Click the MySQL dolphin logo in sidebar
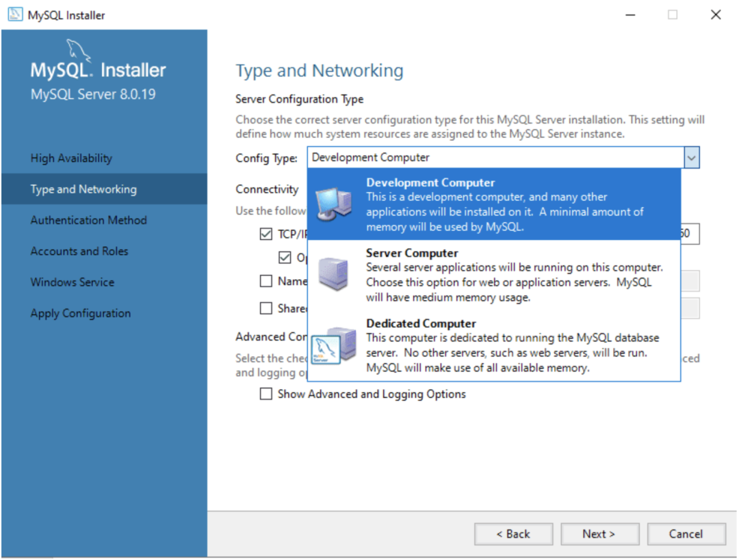 pyautogui.click(x=77, y=51)
